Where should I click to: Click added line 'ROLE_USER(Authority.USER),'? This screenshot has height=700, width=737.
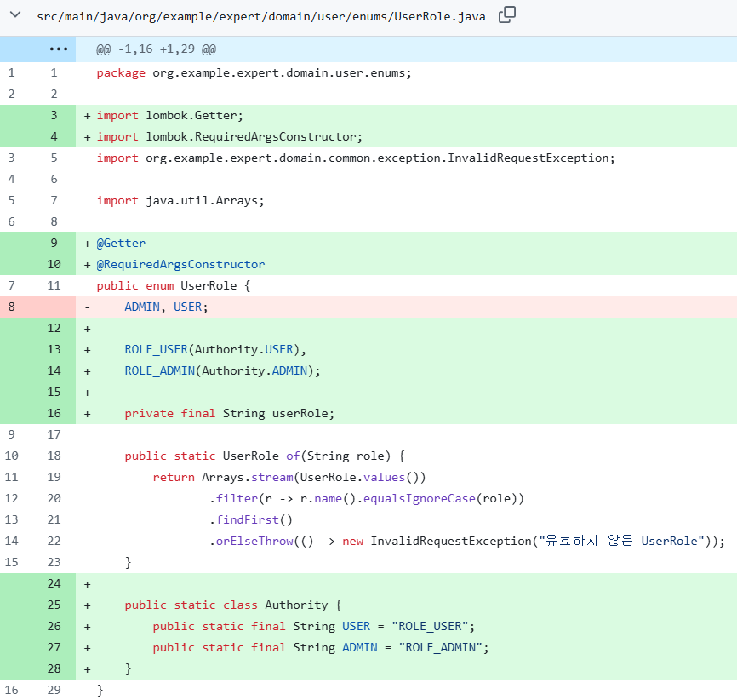[x=215, y=349]
